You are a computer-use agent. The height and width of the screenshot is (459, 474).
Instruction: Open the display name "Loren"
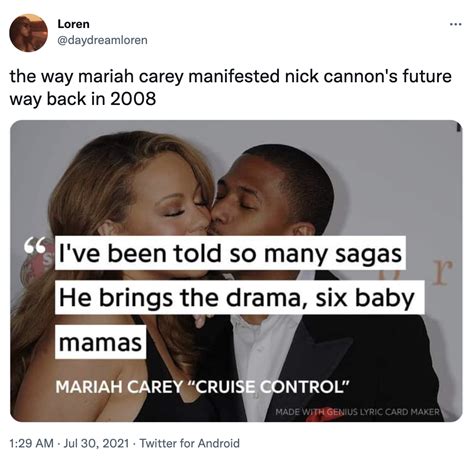(73, 24)
